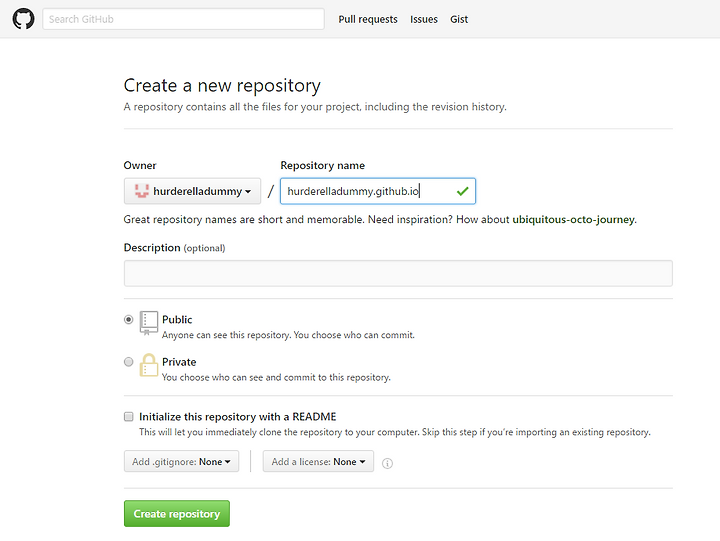Click the Repository name label
Image resolution: width=720 pixels, height=541 pixels.
click(x=323, y=165)
